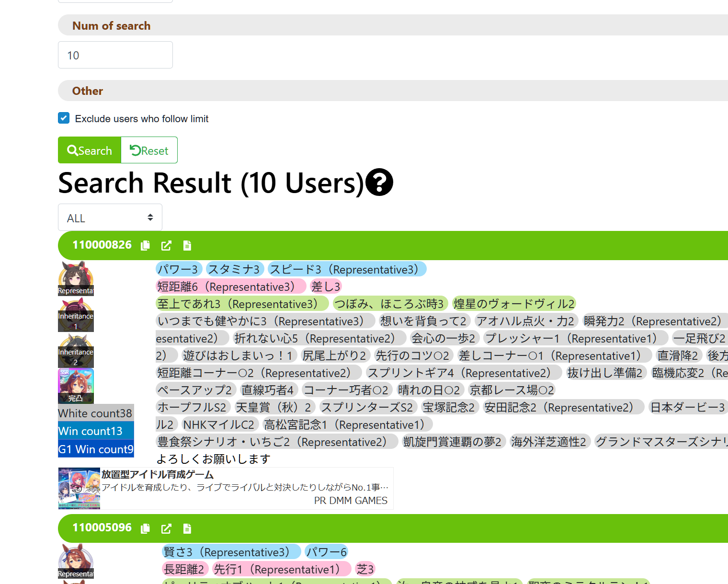Select the スタミナ3 factor tag
Screen dimensions: 728x584
[235, 269]
